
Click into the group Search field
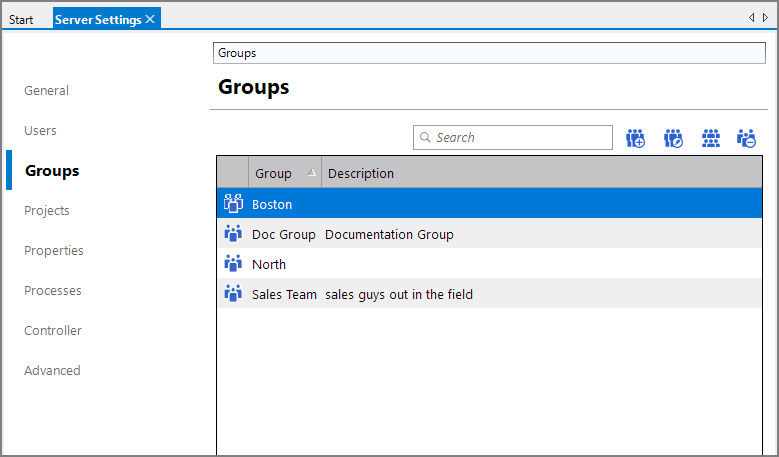click(x=513, y=138)
